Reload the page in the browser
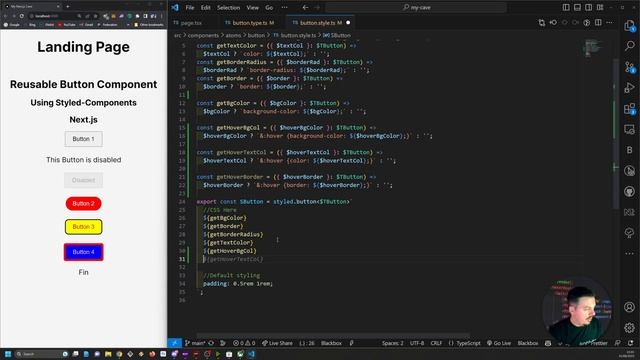Screen dimensions: 640x360 coord(22,16)
